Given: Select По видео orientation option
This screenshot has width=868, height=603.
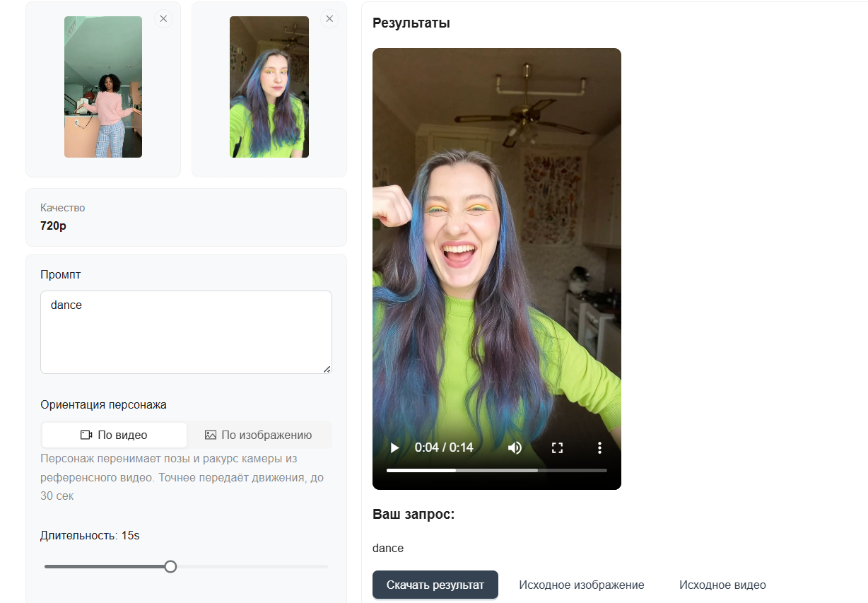Looking at the screenshot, I should 115,435.
